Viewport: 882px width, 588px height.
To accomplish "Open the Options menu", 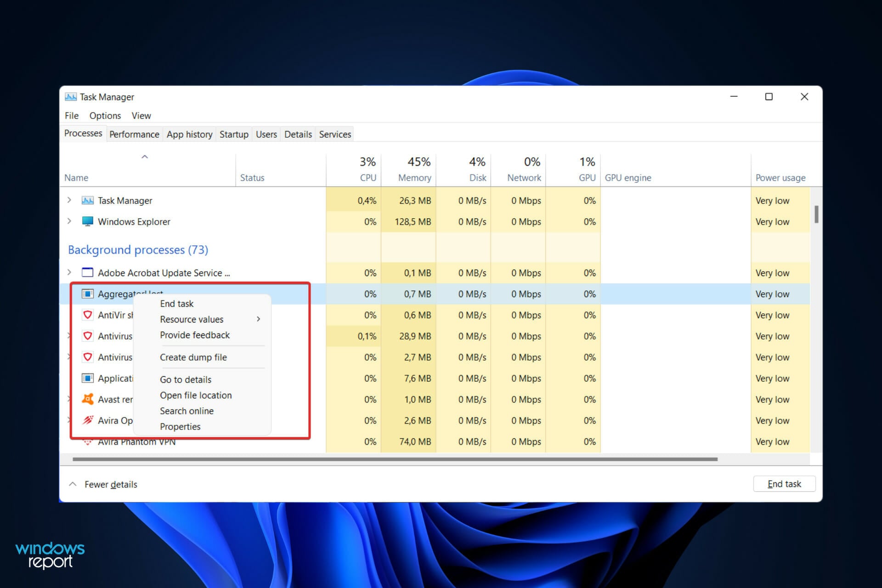I will tap(105, 116).
